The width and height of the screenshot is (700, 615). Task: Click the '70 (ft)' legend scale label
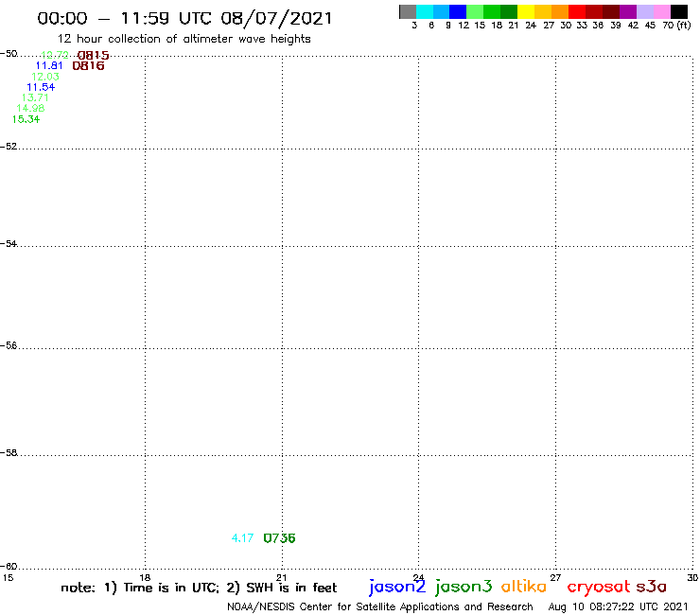[x=676, y=26]
